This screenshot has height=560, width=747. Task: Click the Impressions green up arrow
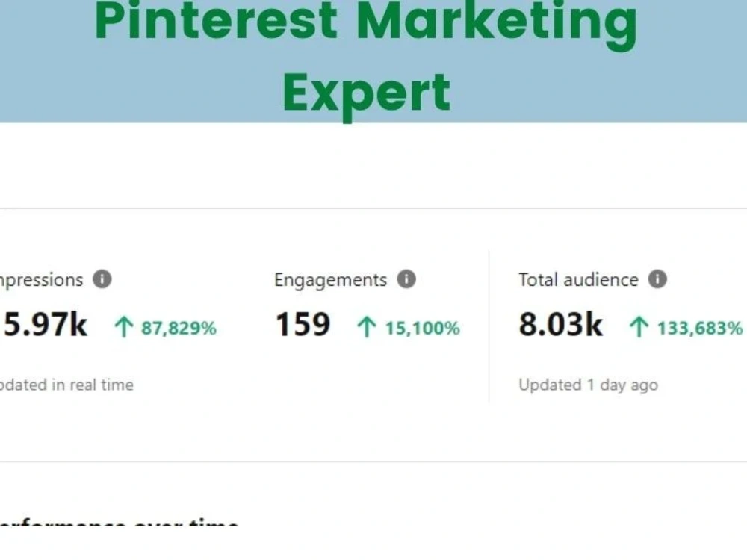click(x=124, y=328)
